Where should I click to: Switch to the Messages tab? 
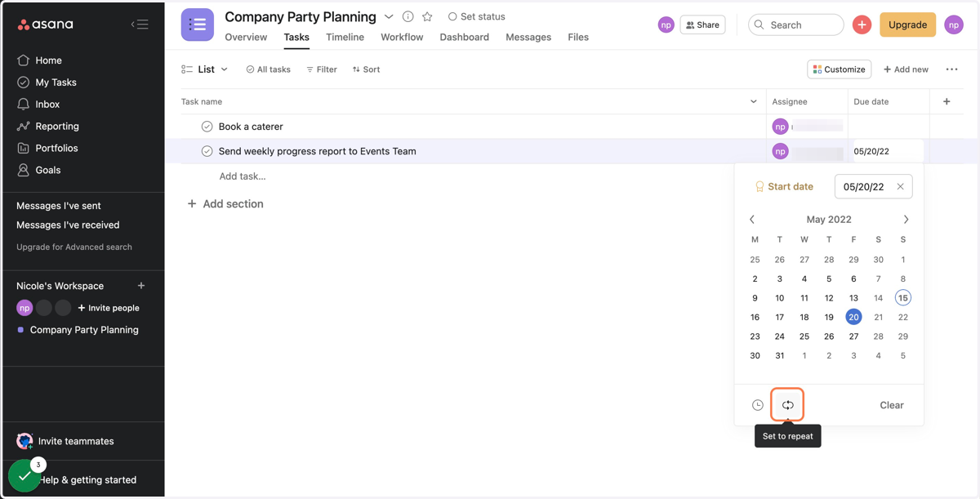coord(528,38)
